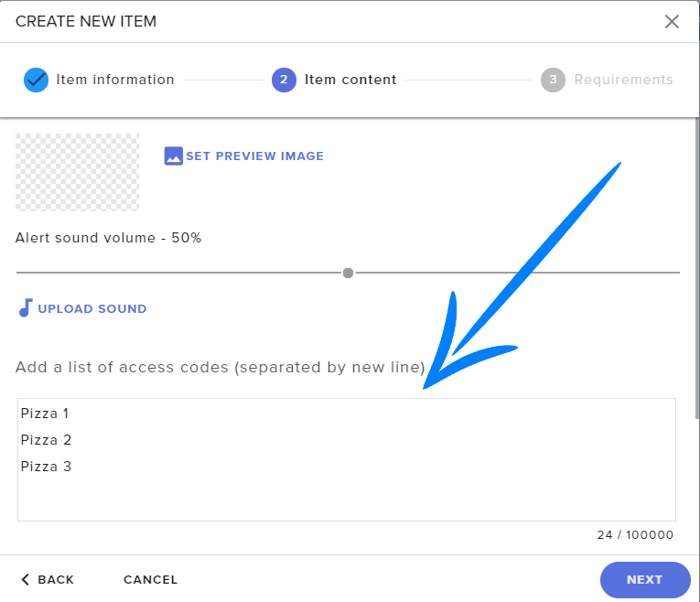The width and height of the screenshot is (700, 602).
Task: Click the step 3 circle icon
Action: [x=553, y=80]
